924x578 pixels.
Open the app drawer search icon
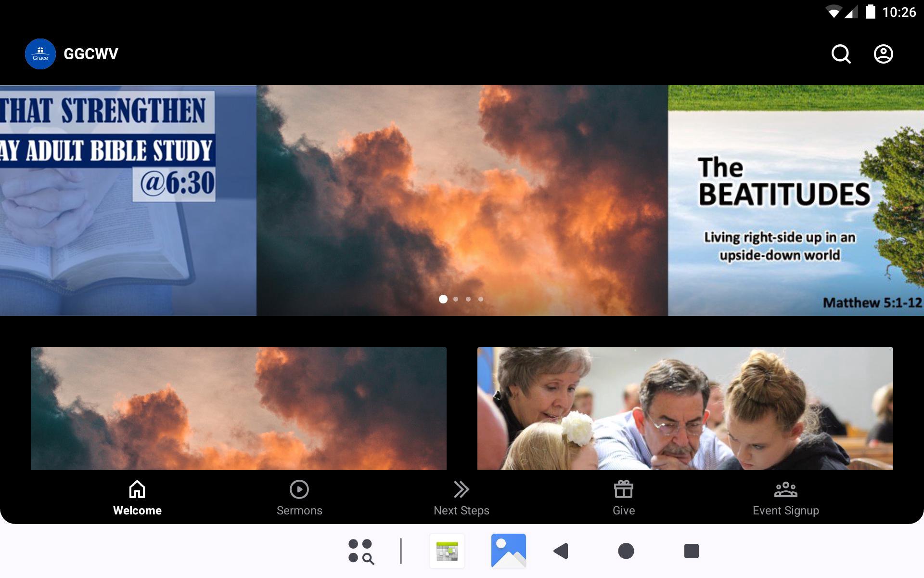point(361,551)
